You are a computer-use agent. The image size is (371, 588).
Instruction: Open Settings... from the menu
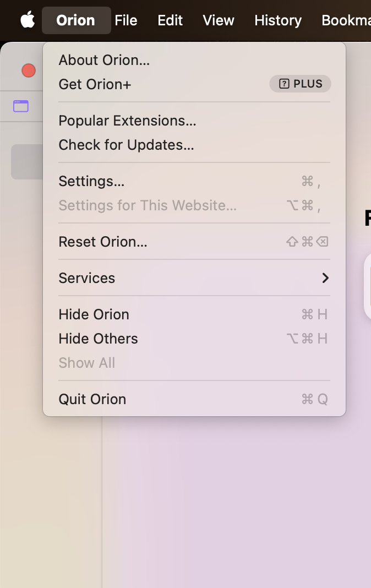(x=91, y=181)
